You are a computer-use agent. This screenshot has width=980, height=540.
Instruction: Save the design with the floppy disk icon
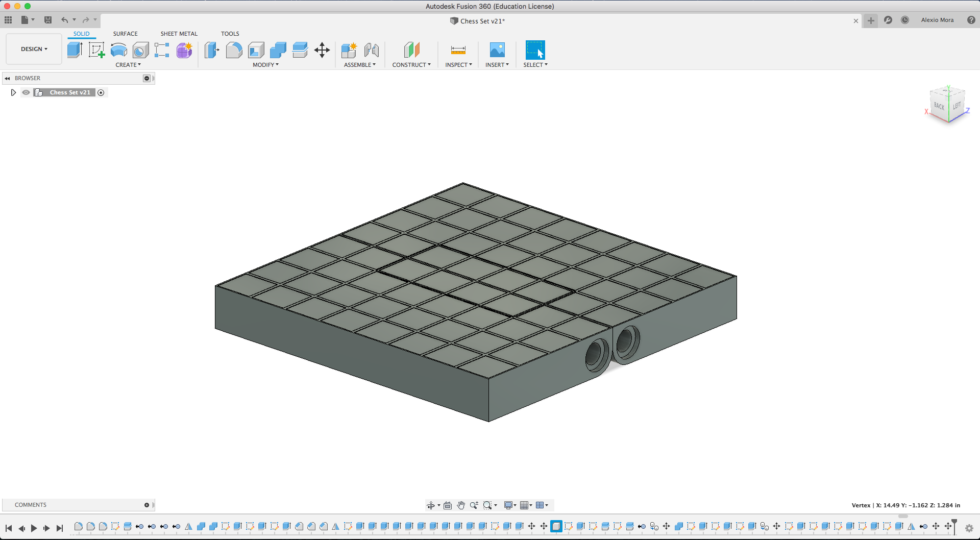pyautogui.click(x=48, y=20)
